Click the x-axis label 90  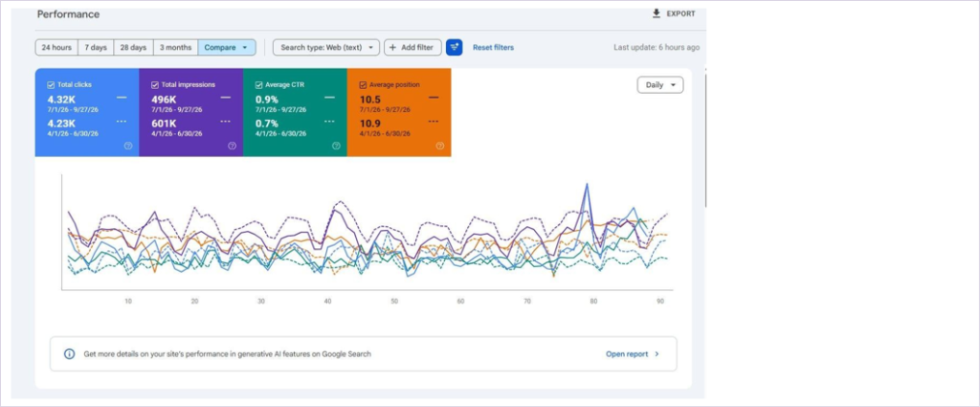660,302
